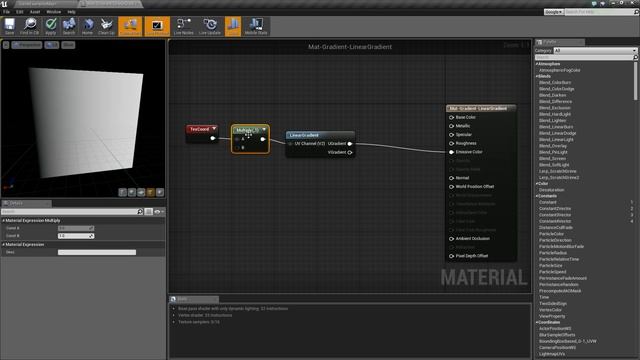Image resolution: width=640 pixels, height=360 pixels.
Task: Select the cylinder preview mesh icon
Action: point(122,192)
